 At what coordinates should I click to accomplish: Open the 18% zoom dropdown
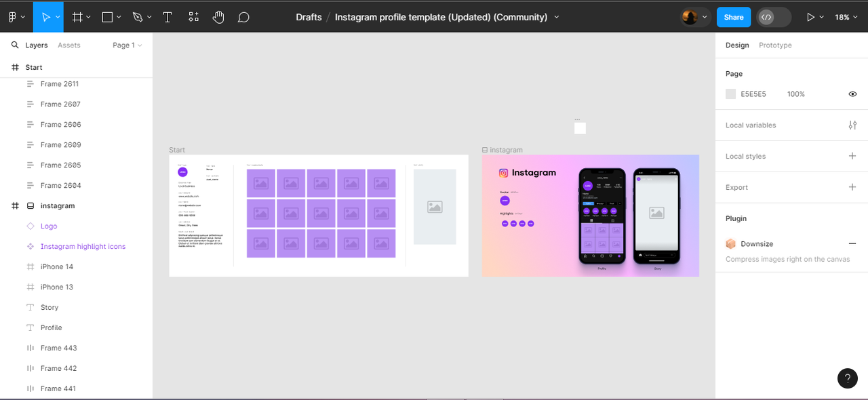[x=846, y=17]
